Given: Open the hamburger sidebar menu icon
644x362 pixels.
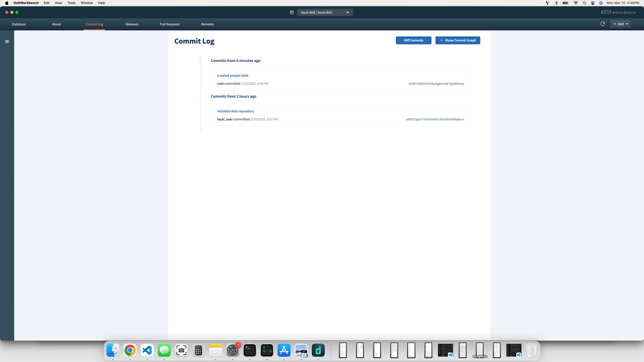Looking at the screenshot, I should pyautogui.click(x=7, y=41).
